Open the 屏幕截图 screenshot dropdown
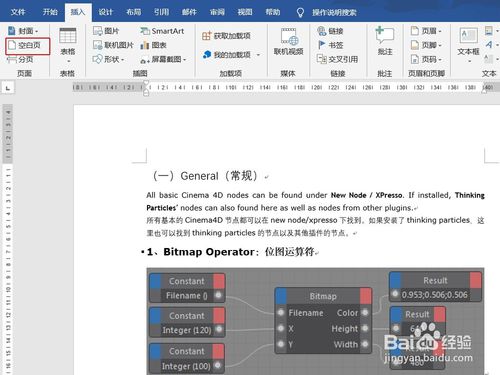This screenshot has width=500, height=375. pyautogui.click(x=163, y=60)
